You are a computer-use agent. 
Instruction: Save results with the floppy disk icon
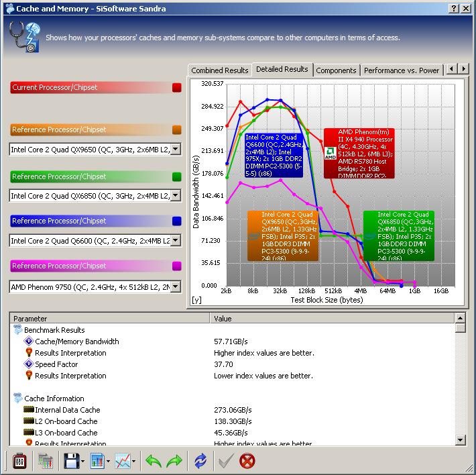(72, 461)
